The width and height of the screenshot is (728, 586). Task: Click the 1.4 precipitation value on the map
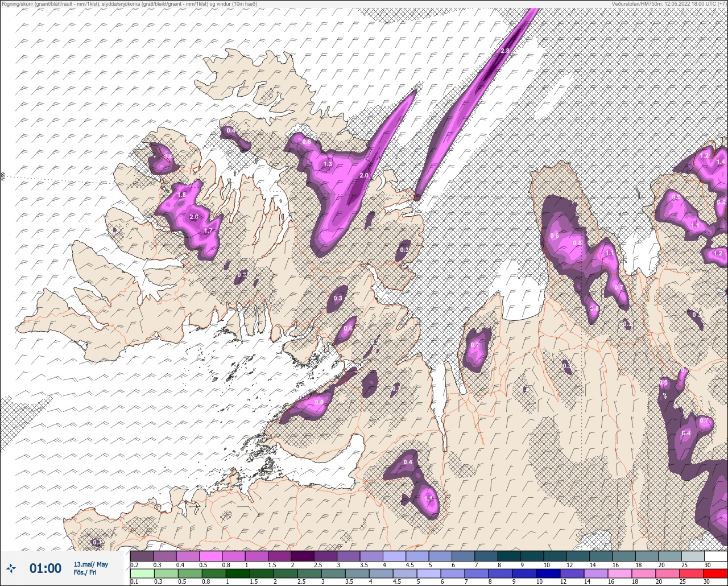722,162
